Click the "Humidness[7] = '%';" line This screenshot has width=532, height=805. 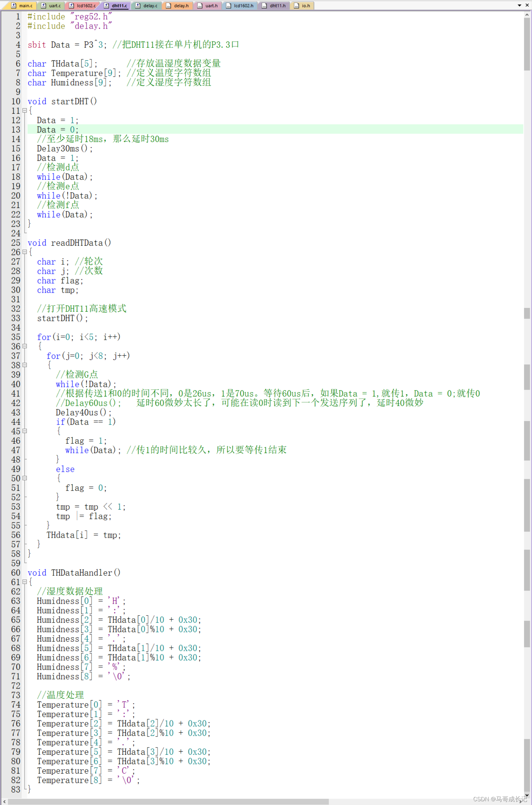(x=81, y=667)
